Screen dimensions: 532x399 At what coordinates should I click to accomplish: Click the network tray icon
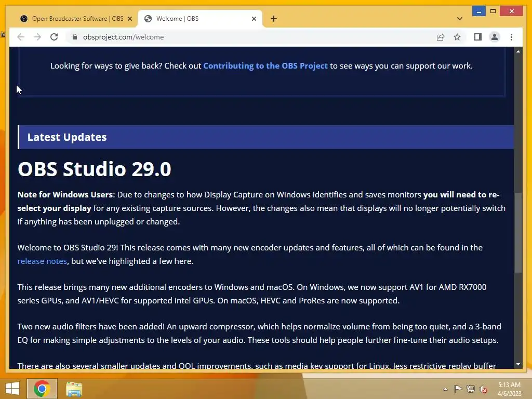471,389
